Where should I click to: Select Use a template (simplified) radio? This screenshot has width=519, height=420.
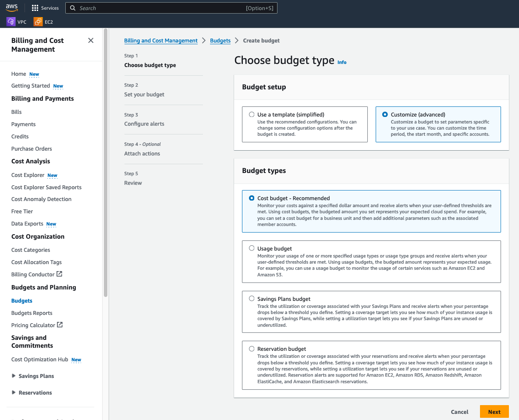coord(252,114)
